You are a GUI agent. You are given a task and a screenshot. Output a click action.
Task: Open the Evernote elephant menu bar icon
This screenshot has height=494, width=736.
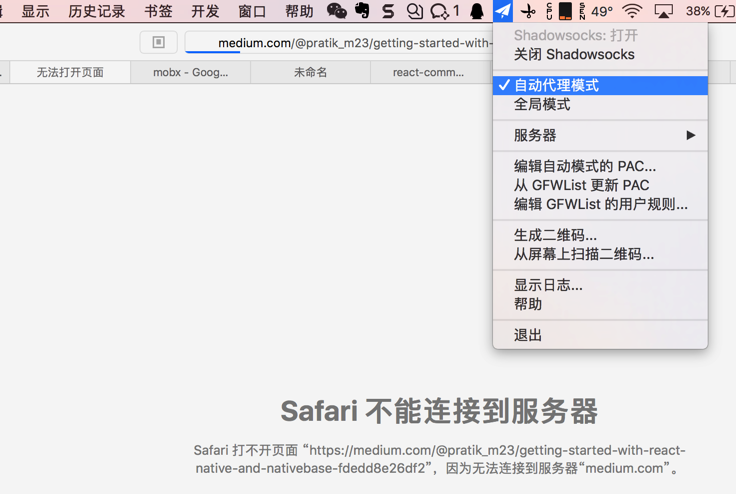[x=362, y=10]
